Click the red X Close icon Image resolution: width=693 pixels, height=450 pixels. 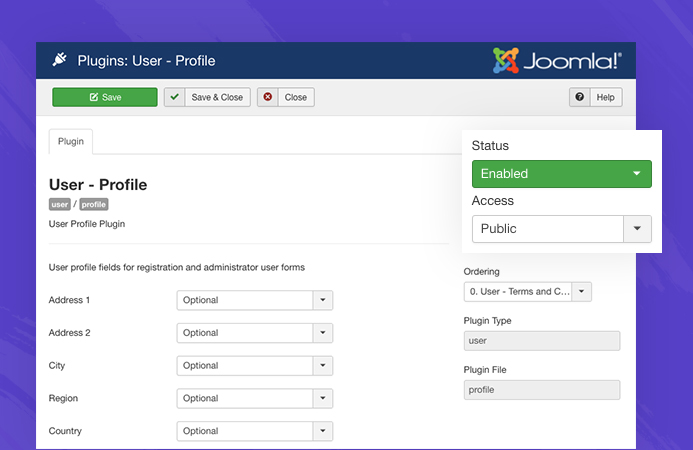268,97
